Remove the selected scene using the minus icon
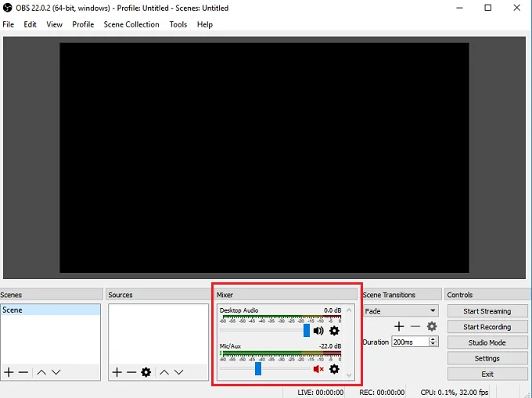 tap(23, 372)
